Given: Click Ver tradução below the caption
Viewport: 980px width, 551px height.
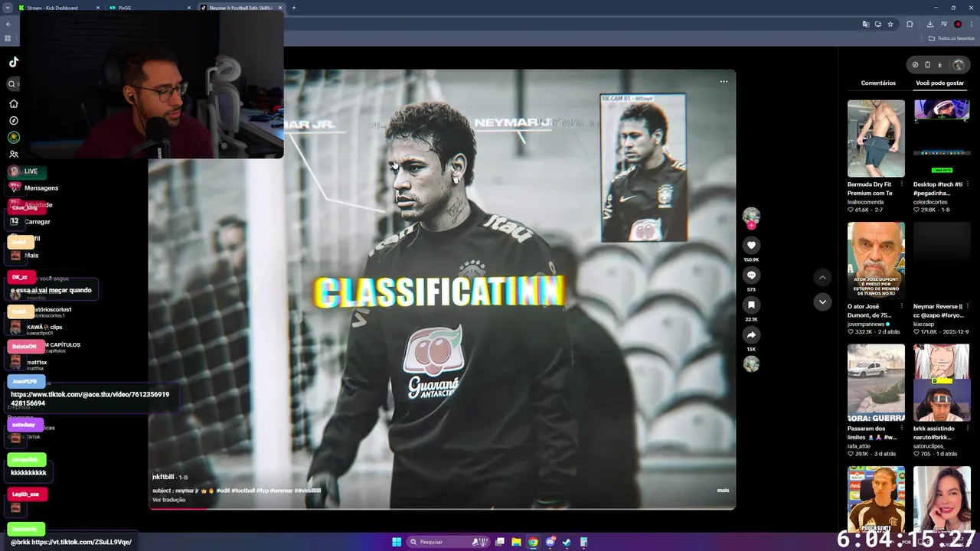Looking at the screenshot, I should (168, 500).
